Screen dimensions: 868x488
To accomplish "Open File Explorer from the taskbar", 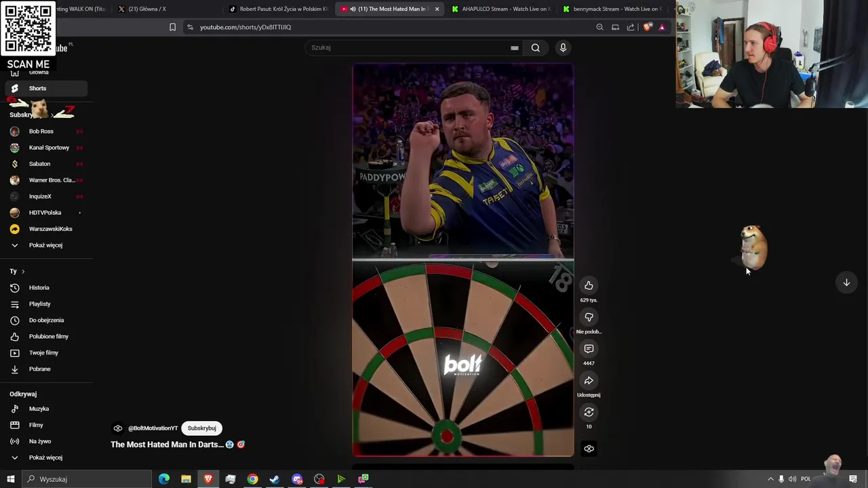I will tap(186, 479).
